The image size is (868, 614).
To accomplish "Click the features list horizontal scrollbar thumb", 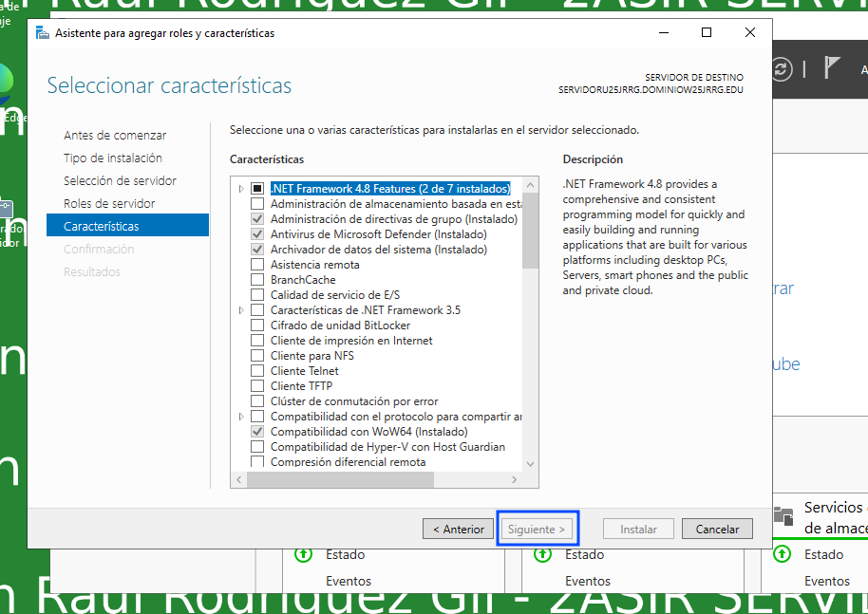I will [340, 479].
